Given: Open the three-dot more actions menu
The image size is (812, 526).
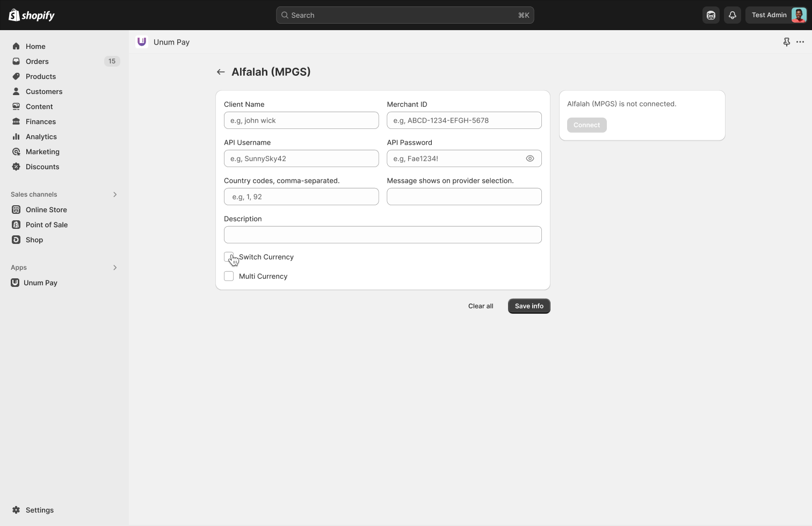Looking at the screenshot, I should point(800,42).
